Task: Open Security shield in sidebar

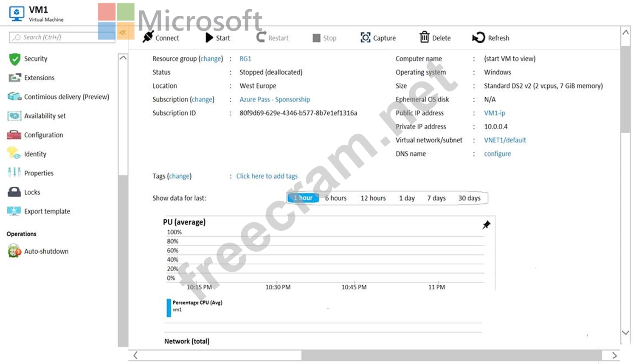Action: pos(15,59)
